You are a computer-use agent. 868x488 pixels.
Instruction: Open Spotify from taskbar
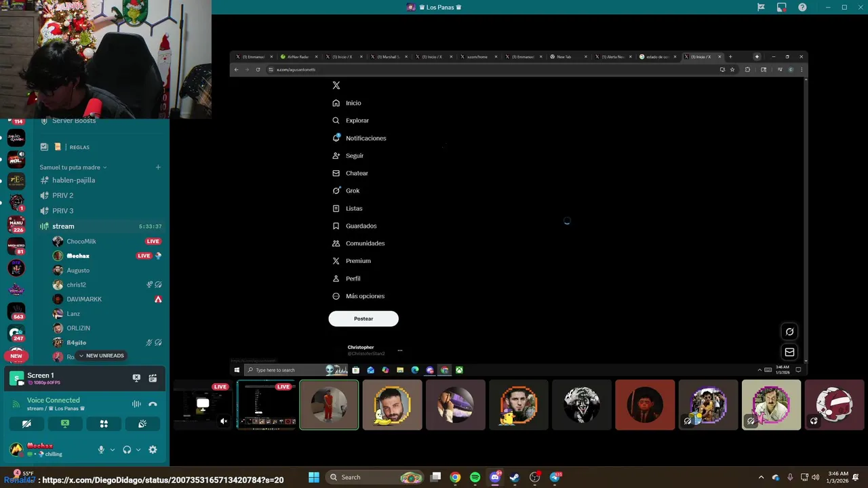click(475, 477)
